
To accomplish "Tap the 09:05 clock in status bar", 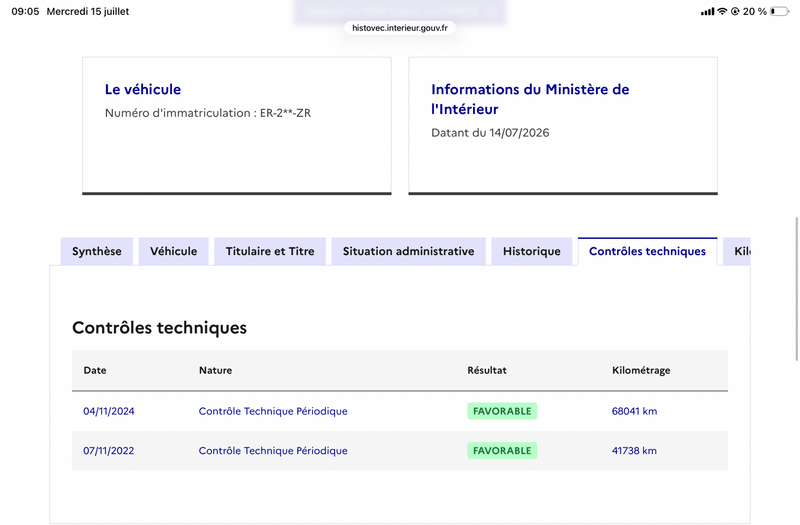I will [25, 11].
